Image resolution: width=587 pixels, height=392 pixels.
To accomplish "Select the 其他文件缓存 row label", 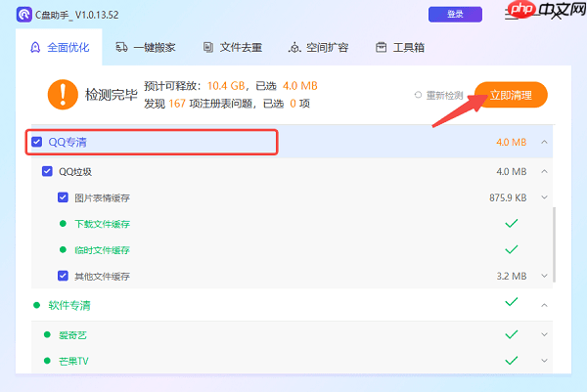I will pos(102,277).
